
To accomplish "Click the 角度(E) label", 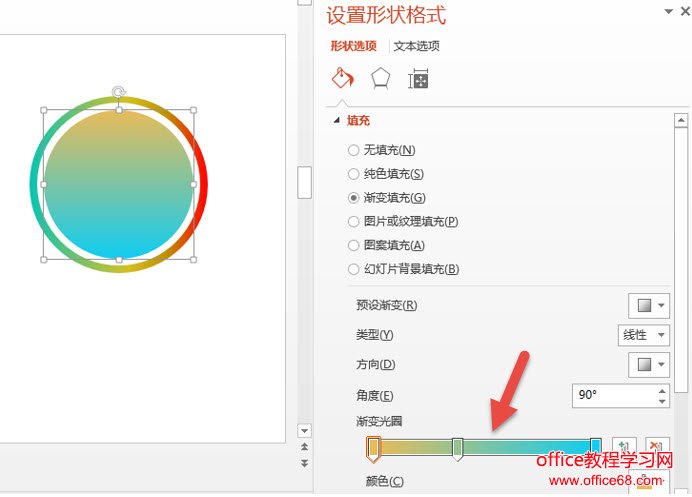I will tap(375, 395).
